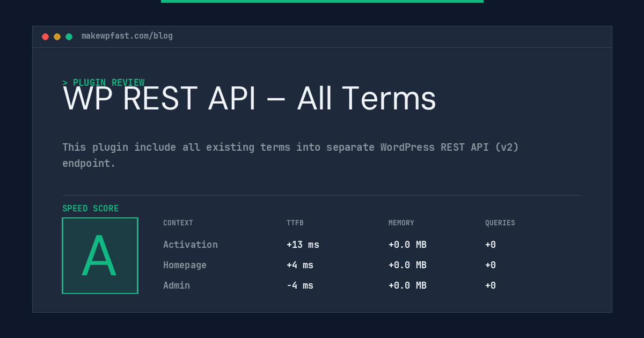644x338 pixels.
Task: Click the 'SPEED SCORE' label
Action: coord(91,209)
